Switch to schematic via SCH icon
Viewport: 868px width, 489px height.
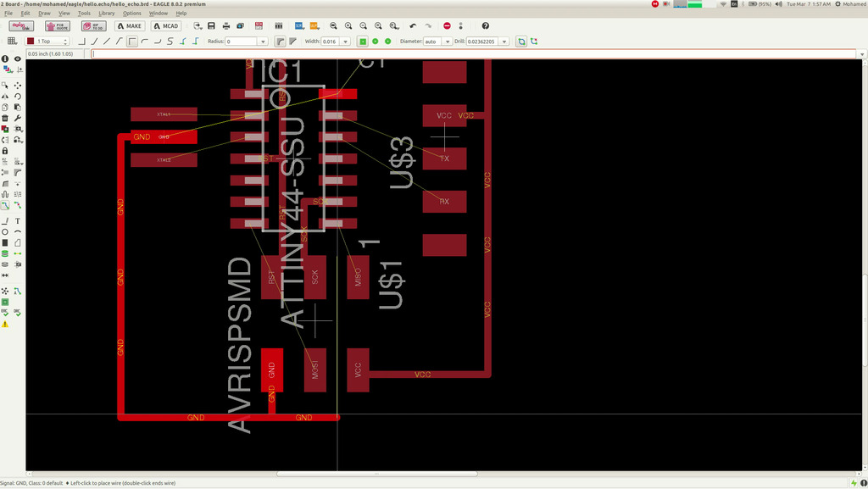click(259, 26)
